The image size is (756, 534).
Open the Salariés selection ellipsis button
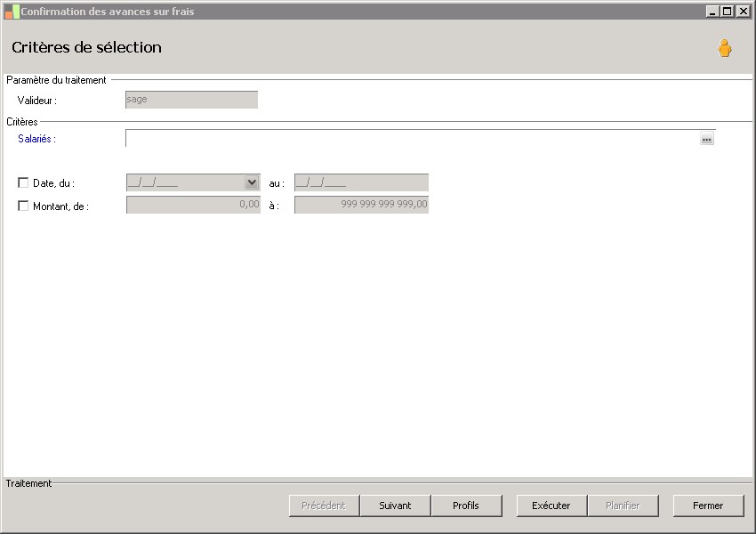[707, 139]
